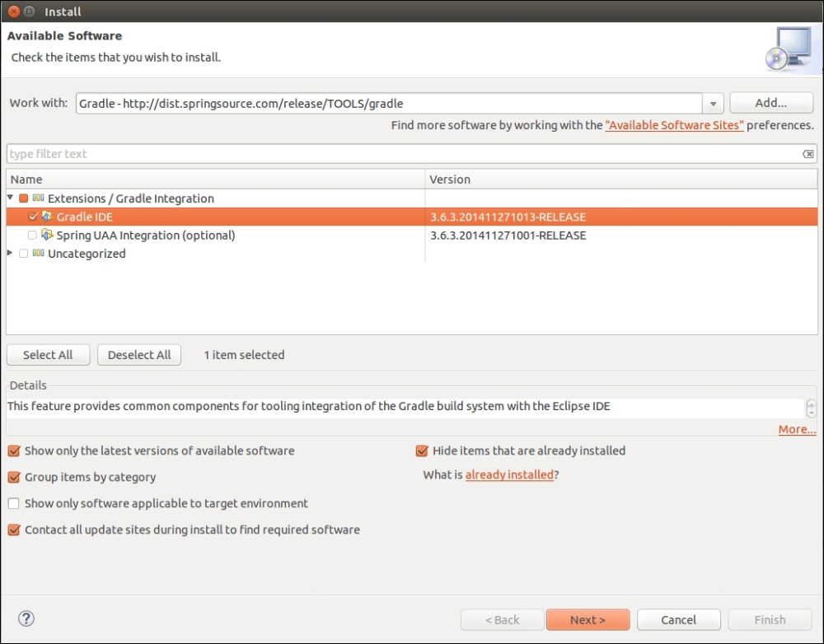Image resolution: width=824 pixels, height=644 pixels.
Task: Collapse the Extensions / Gradle Integration tree node
Action: coord(10,198)
